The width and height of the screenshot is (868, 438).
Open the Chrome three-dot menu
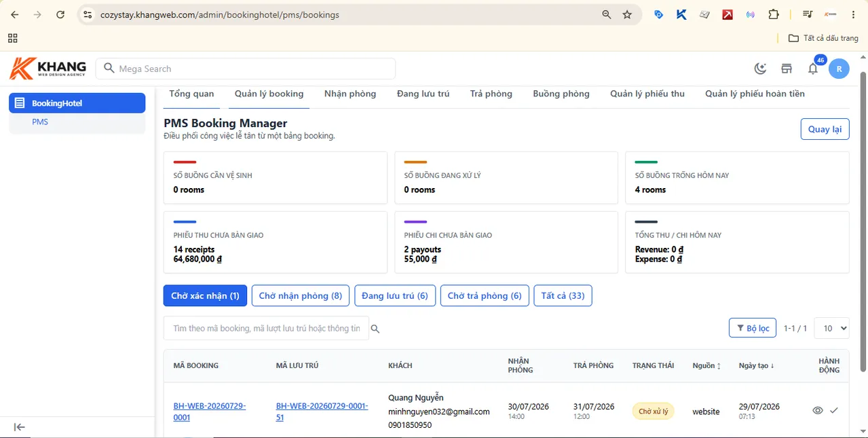click(x=854, y=14)
